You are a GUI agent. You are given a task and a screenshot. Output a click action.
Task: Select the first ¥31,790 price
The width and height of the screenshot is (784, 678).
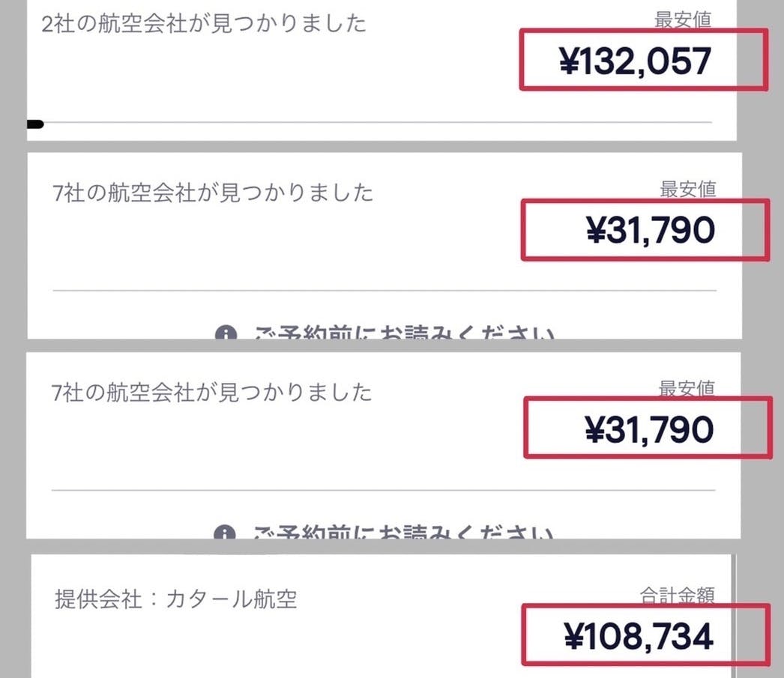650,231
